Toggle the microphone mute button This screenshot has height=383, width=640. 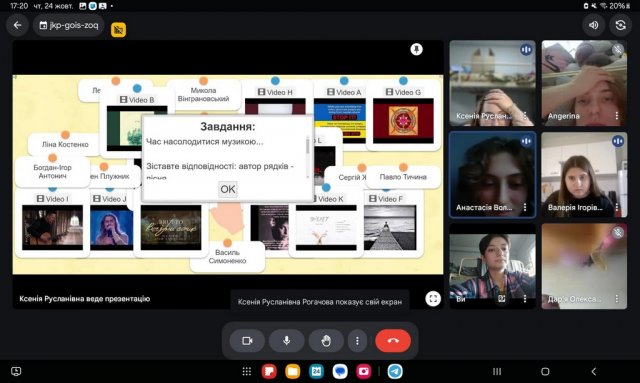click(x=287, y=341)
